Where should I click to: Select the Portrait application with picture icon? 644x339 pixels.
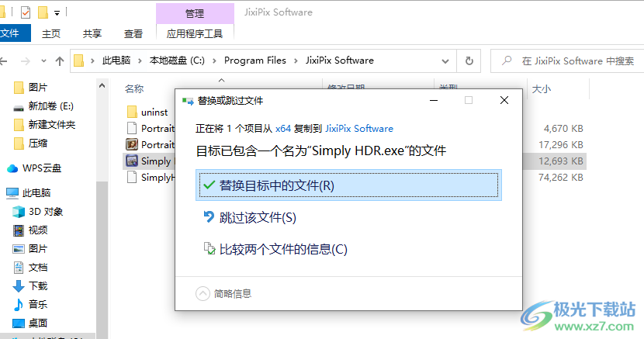click(151, 144)
